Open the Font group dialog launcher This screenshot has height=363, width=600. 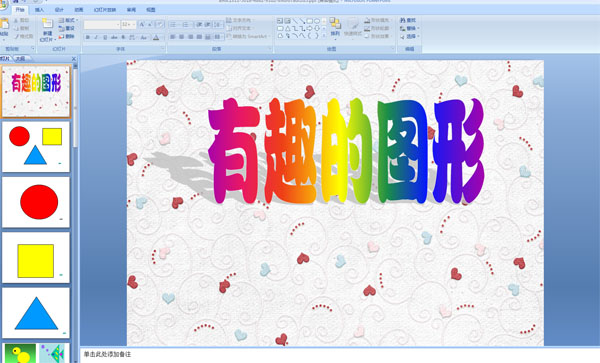pyautogui.click(x=163, y=49)
